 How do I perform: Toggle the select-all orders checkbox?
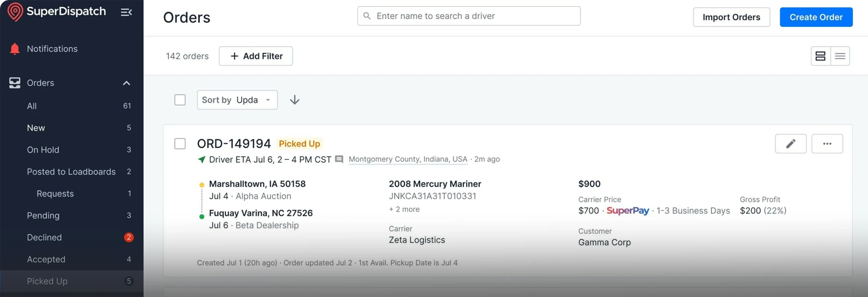pos(180,100)
